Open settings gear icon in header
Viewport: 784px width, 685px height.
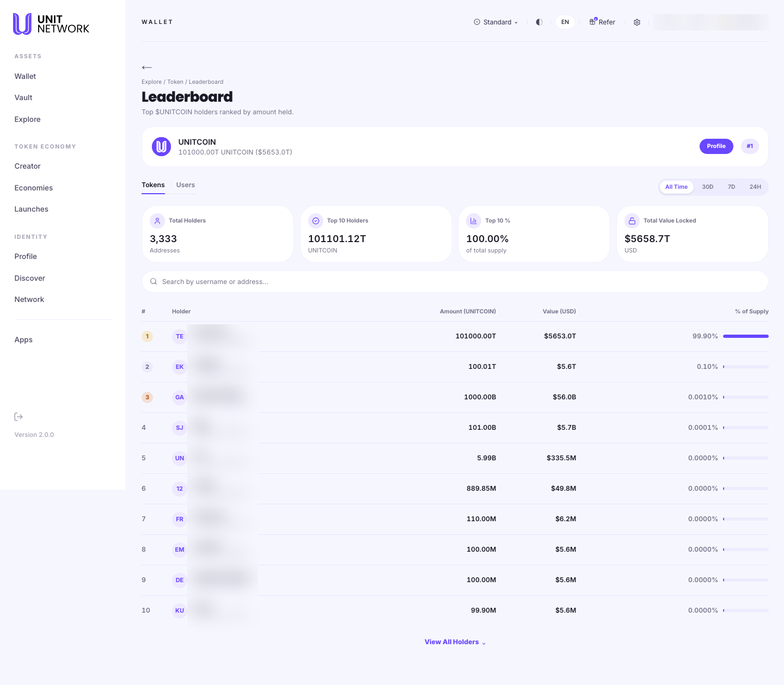pos(637,22)
